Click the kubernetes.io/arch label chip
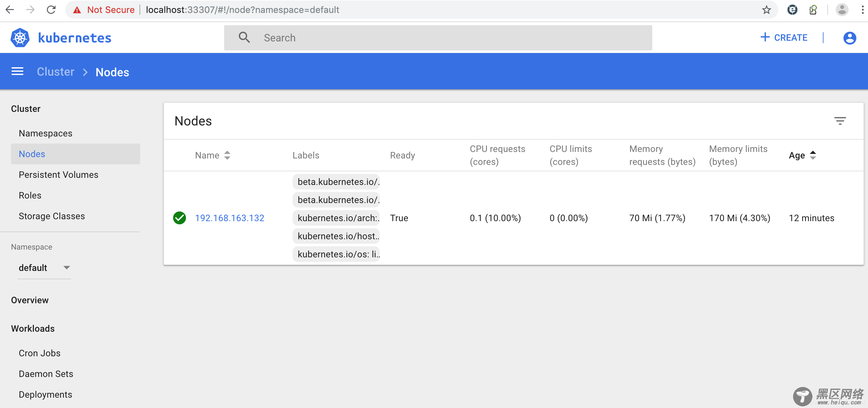Viewport: 868px width, 408px height. (x=336, y=218)
